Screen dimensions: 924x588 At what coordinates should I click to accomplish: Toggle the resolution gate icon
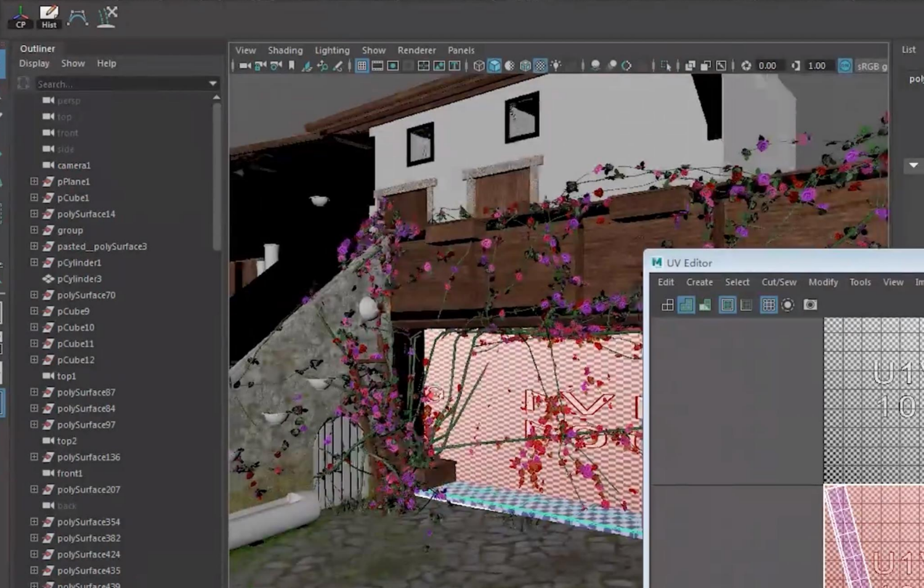[x=393, y=66]
